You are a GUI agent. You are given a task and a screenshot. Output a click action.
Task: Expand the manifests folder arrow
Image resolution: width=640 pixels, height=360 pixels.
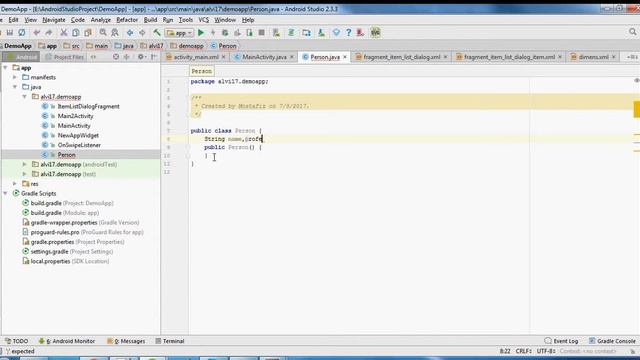(x=15, y=77)
